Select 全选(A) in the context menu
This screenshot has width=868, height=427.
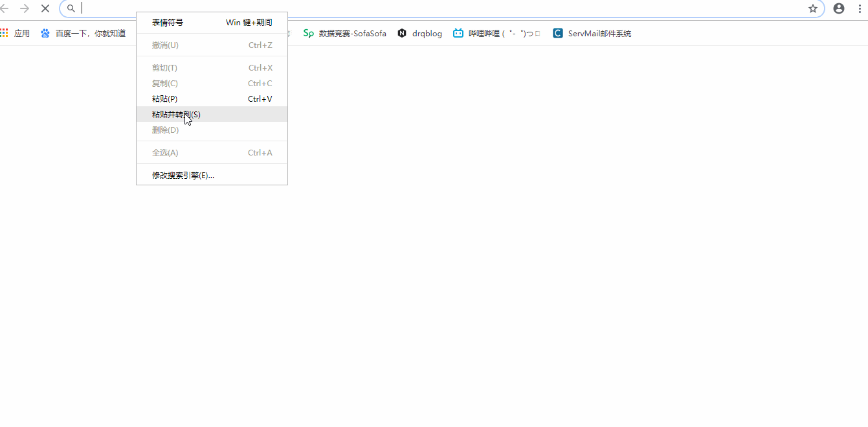click(x=212, y=153)
